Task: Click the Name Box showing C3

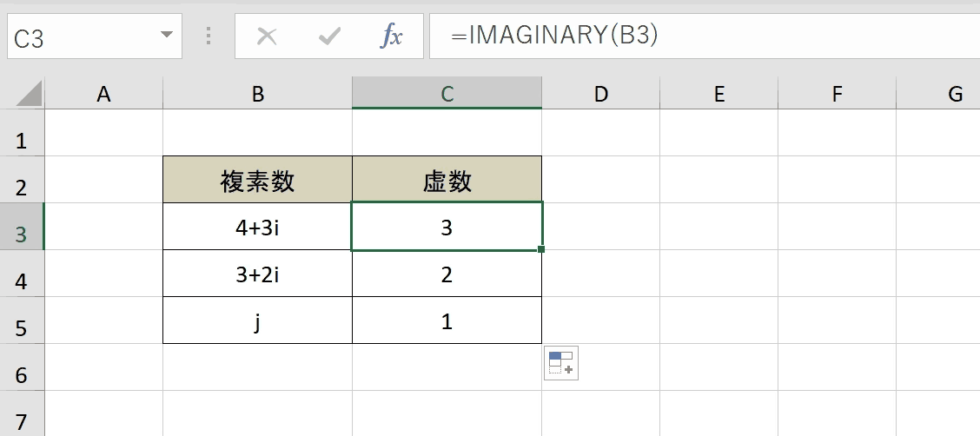Action: point(95,36)
